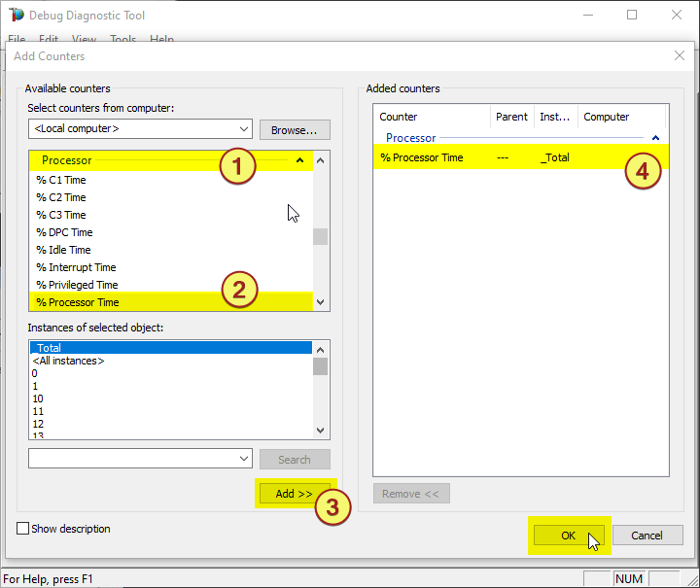Open the instance search combo box dropdown
The image size is (700, 588).
pyautogui.click(x=244, y=459)
